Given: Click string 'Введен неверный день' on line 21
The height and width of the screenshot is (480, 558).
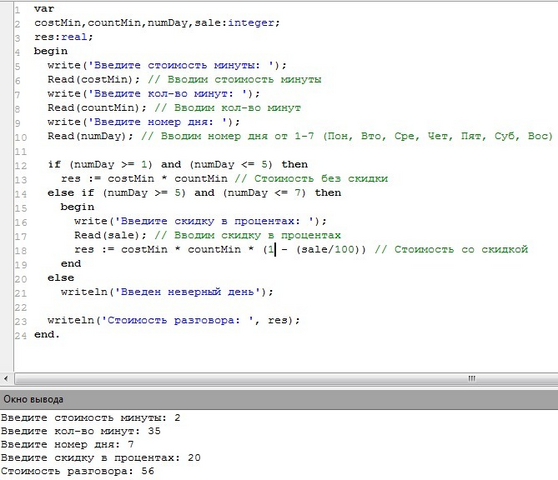Looking at the screenshot, I should 188,292.
